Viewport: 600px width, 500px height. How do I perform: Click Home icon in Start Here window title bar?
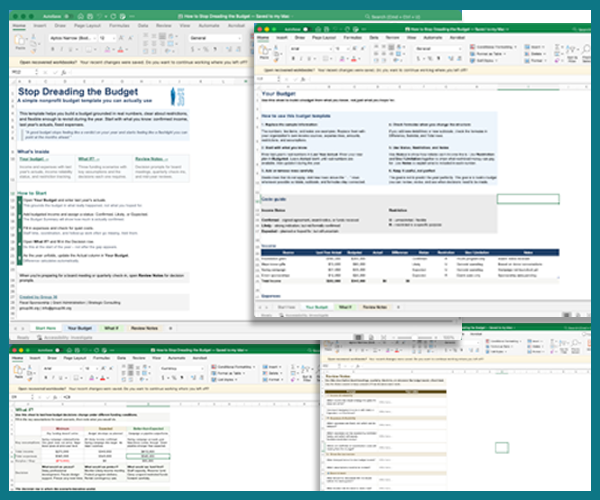81,16
